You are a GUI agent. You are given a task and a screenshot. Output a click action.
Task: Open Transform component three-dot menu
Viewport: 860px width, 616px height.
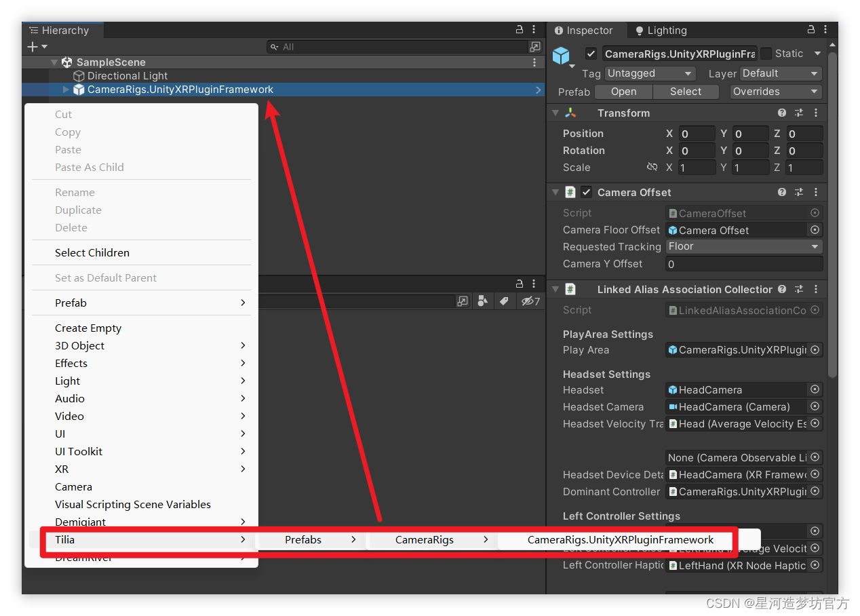click(x=816, y=113)
